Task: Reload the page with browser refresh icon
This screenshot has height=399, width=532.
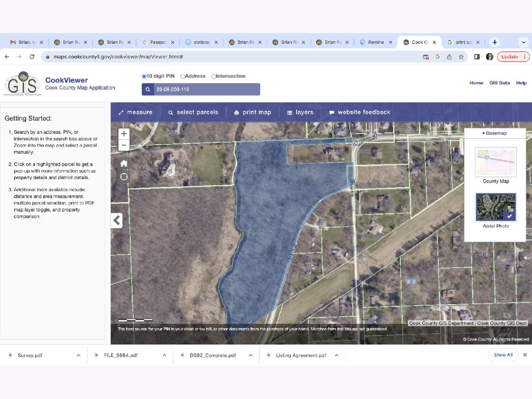Action: pos(32,57)
